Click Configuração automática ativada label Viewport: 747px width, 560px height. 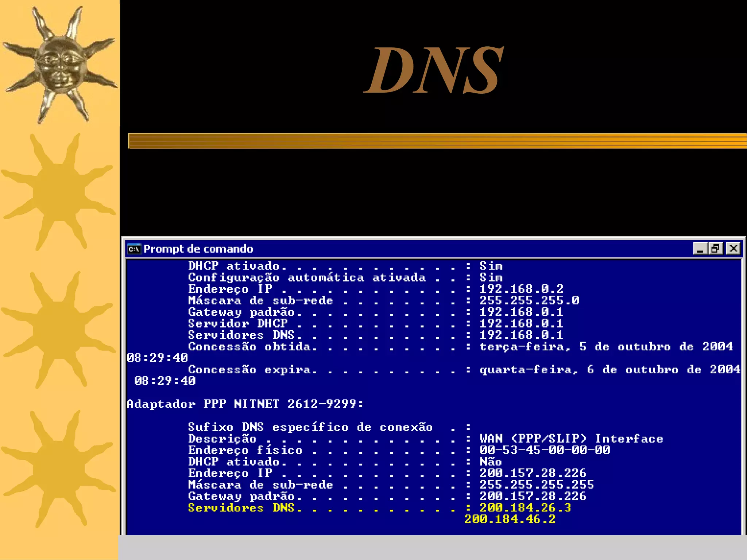[x=307, y=277]
